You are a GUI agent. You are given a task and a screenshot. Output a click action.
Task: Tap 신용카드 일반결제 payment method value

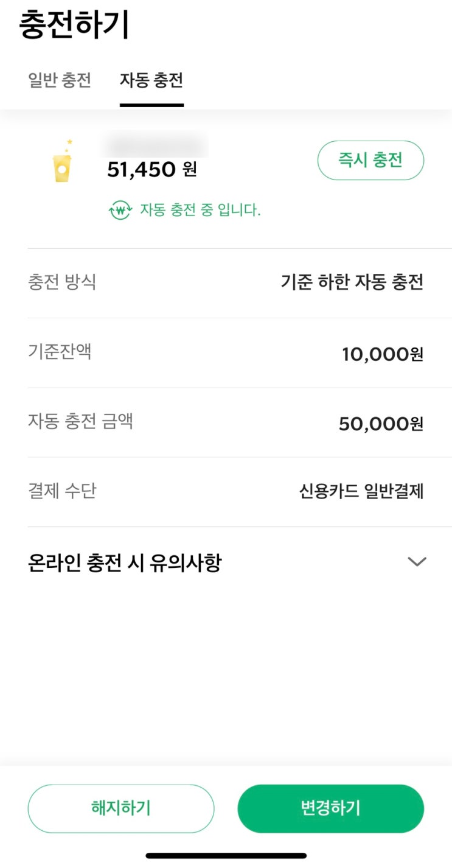(361, 491)
